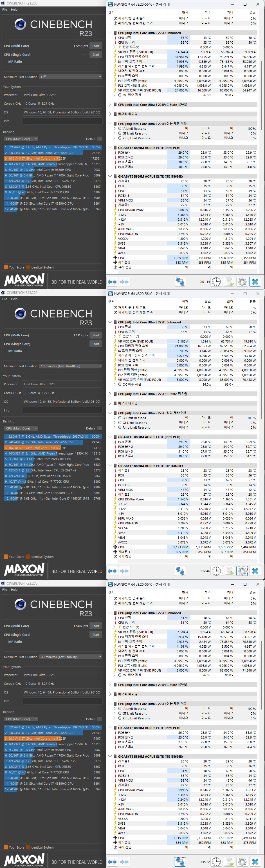Click CPU package power value 15.934 W
265x868 pixels.
tap(181, 637)
